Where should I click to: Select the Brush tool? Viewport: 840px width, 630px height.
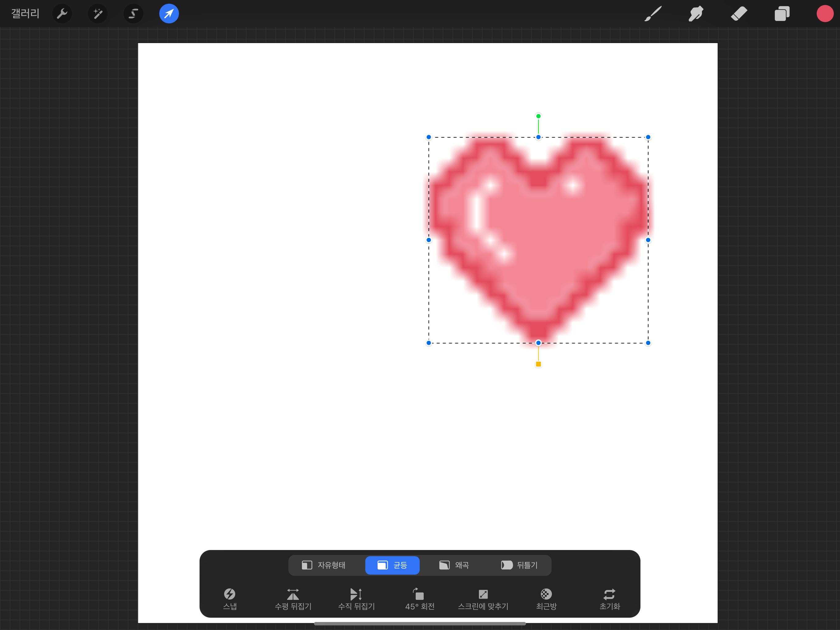(653, 14)
